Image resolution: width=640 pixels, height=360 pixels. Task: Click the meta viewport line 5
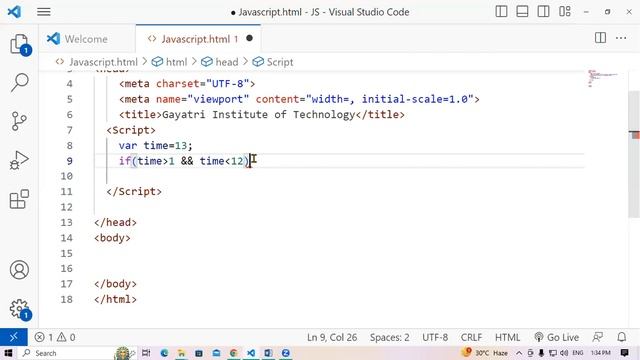(299, 99)
